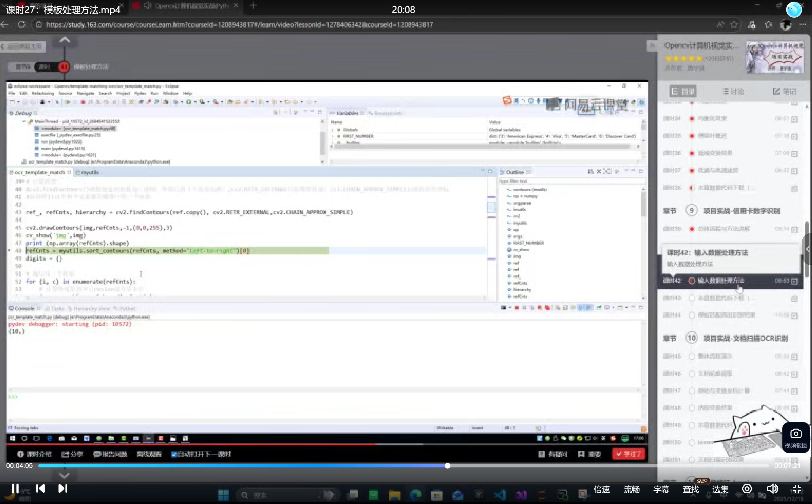
Task: Skip to the next video
Action: tap(63, 488)
